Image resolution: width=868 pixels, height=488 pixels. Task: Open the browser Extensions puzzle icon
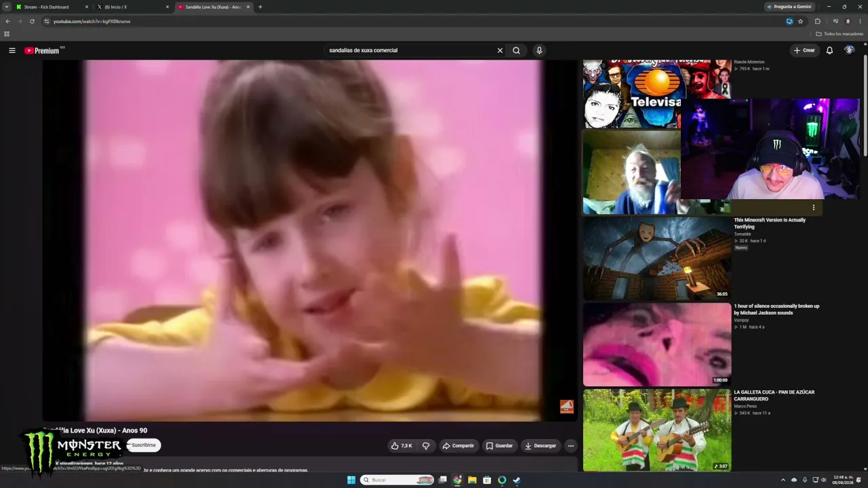(817, 21)
